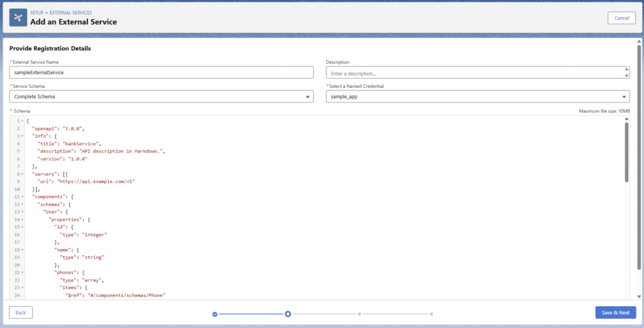Go to SETUP via the breadcrumb
This screenshot has height=328, width=644.
37,13
